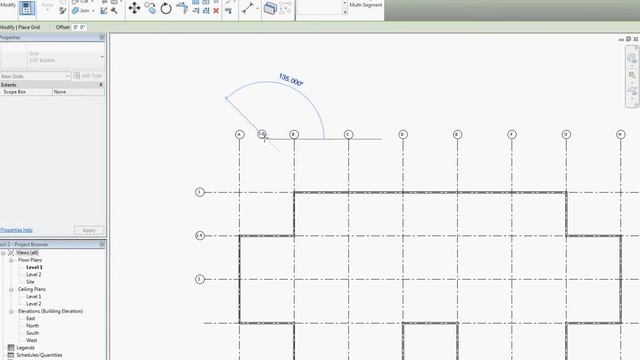The height and width of the screenshot is (360, 640).
Task: Click the grid bubble labeled H
Action: [x=620, y=135]
